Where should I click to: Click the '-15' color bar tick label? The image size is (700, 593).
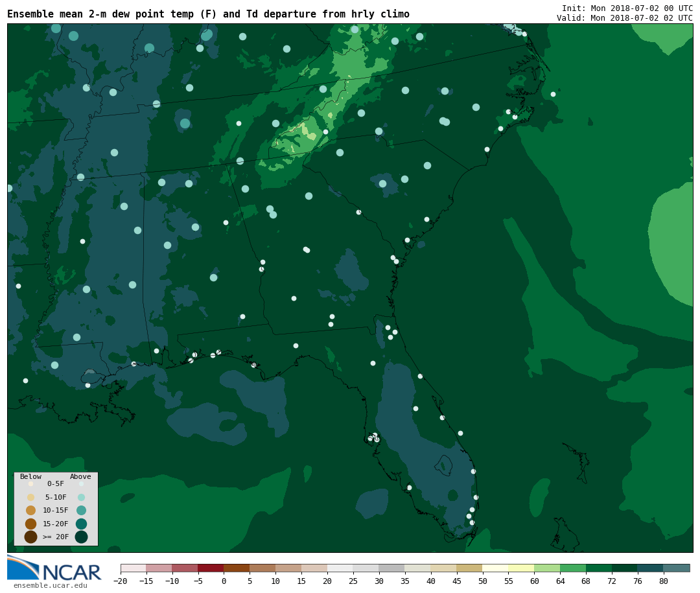[146, 581]
